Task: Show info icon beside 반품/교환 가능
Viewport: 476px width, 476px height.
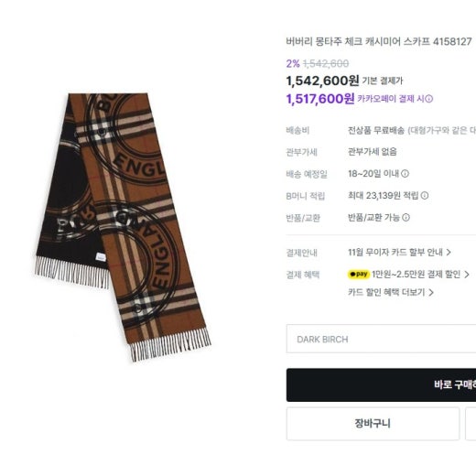Action: pyautogui.click(x=406, y=217)
